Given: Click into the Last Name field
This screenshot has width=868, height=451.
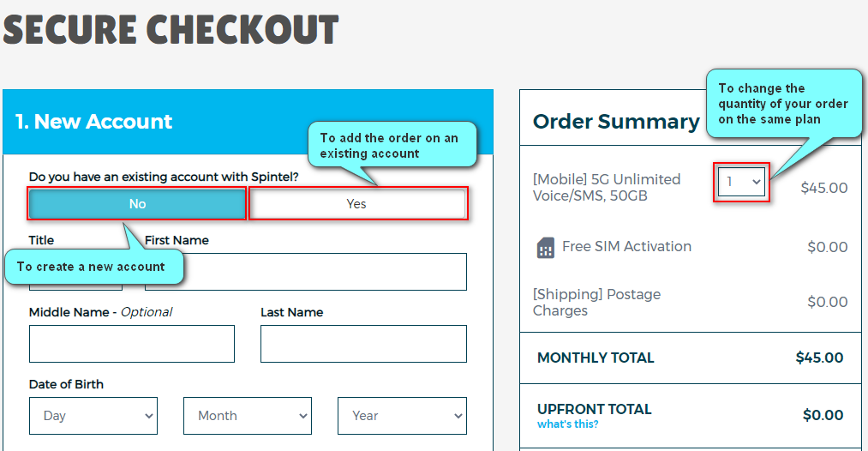Looking at the screenshot, I should coord(363,344).
